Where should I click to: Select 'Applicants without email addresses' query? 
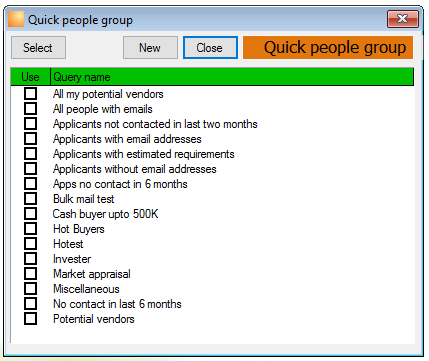click(x=135, y=169)
